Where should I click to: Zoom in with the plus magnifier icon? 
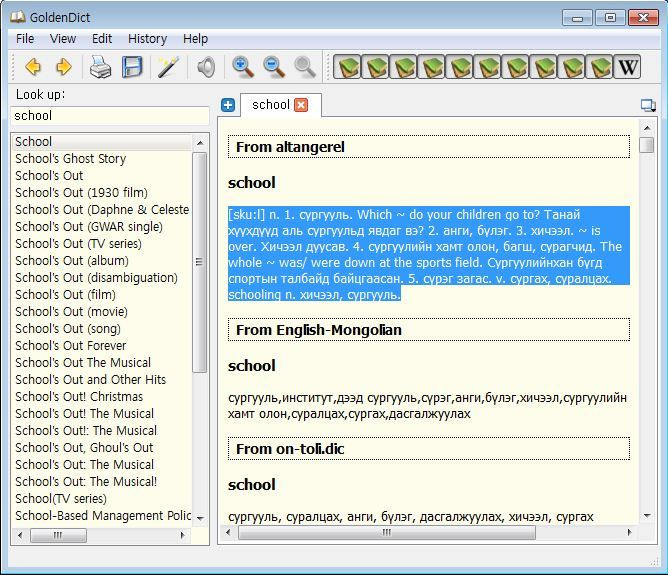[x=243, y=67]
